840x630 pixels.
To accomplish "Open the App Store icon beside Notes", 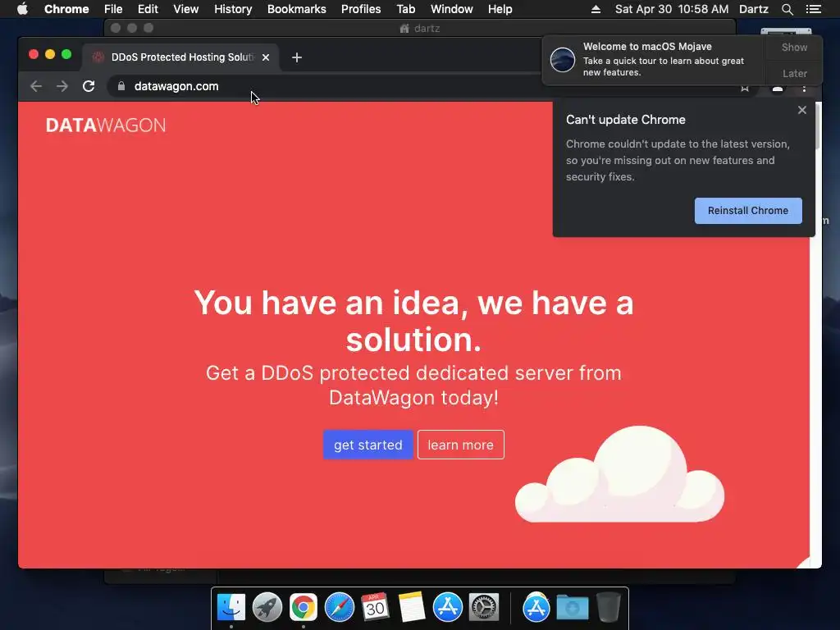I will (x=447, y=608).
